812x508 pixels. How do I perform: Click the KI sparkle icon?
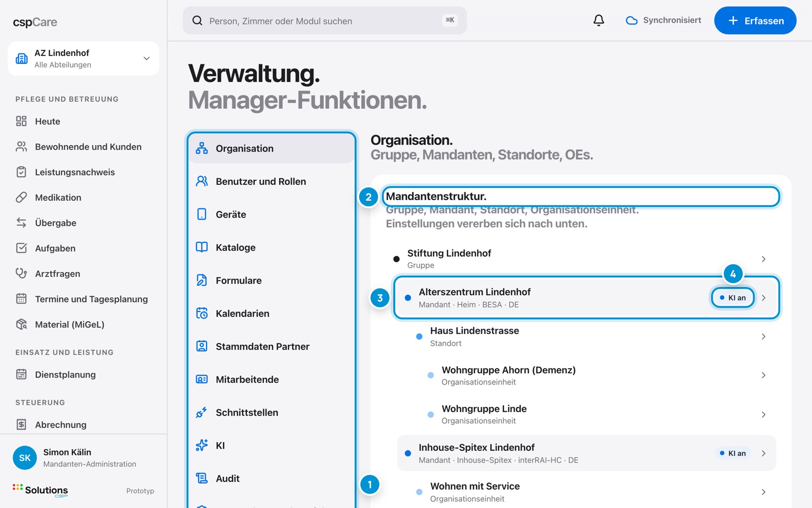(202, 445)
